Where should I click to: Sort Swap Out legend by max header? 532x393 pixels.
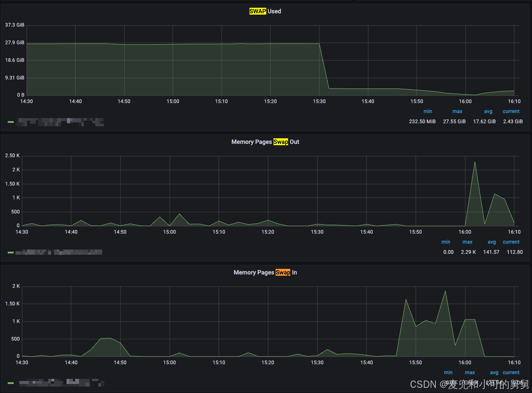[x=468, y=242]
